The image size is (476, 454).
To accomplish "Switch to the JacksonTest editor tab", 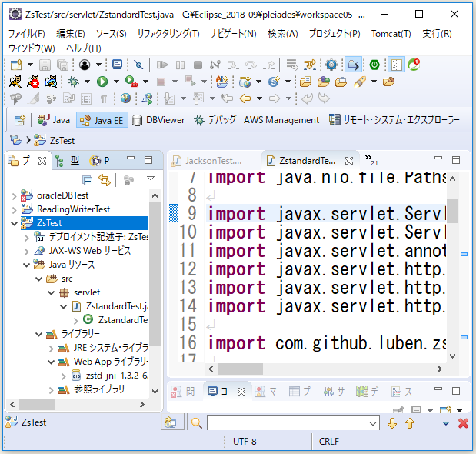I will pos(214,161).
